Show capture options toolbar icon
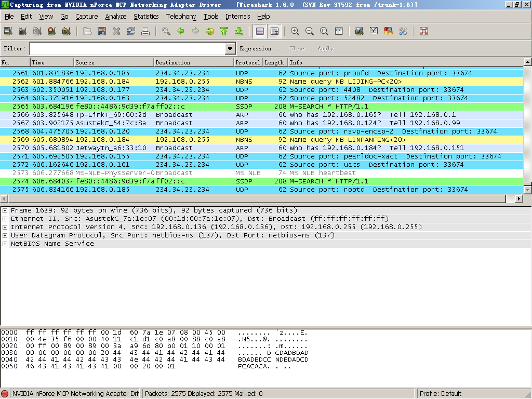The image size is (532, 399). click(23, 32)
